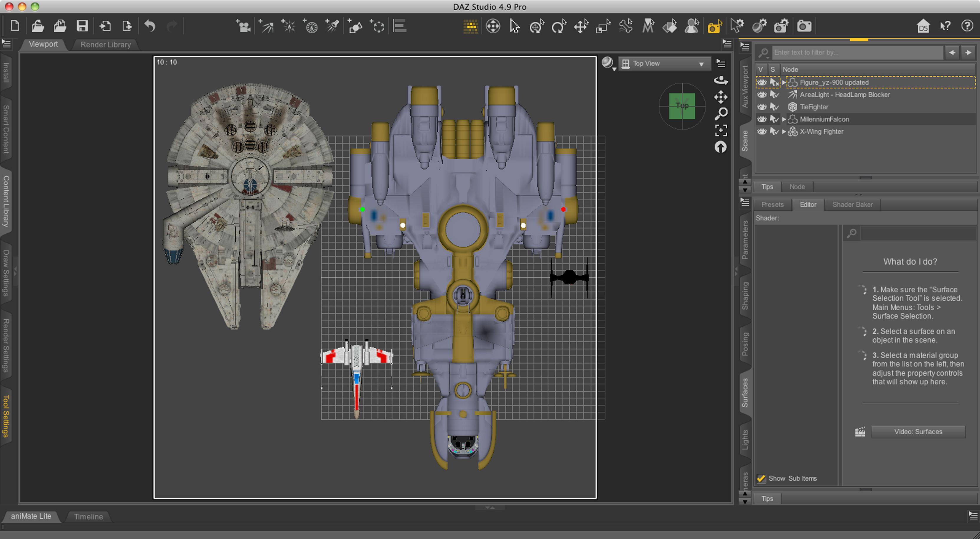Click the viewport zoom magnifier icon
The image size is (980, 539).
(x=721, y=113)
